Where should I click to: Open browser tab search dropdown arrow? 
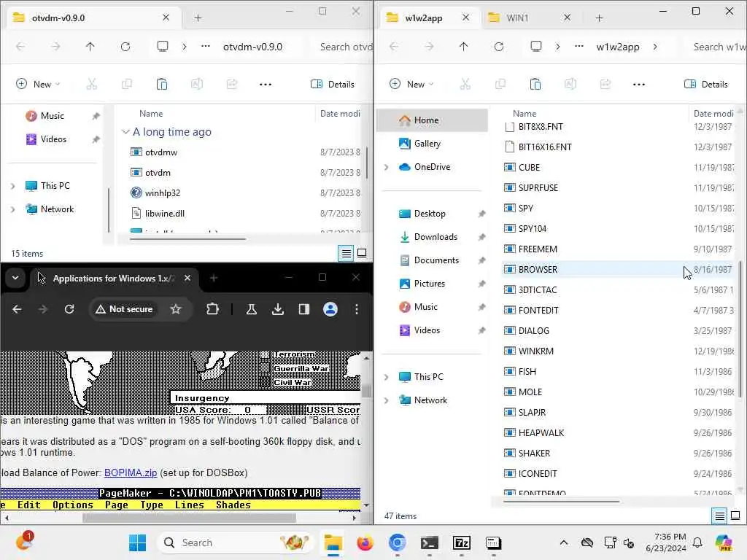(x=15, y=278)
